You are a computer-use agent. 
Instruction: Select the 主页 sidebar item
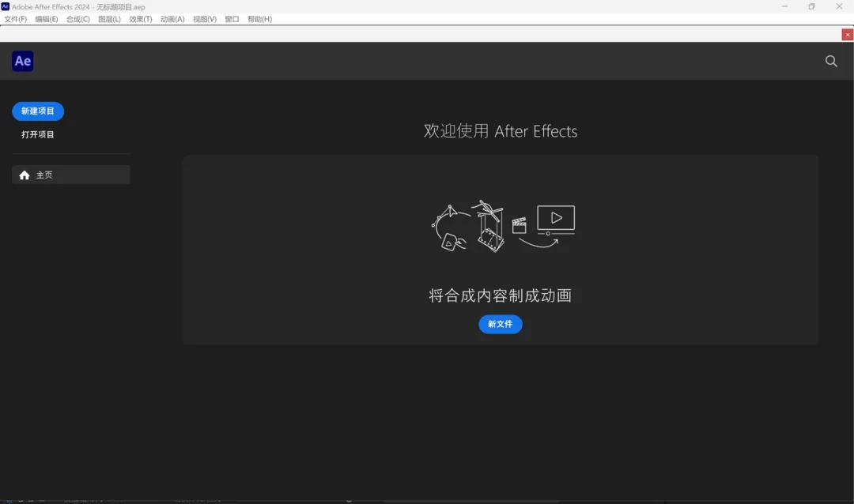[x=71, y=175]
